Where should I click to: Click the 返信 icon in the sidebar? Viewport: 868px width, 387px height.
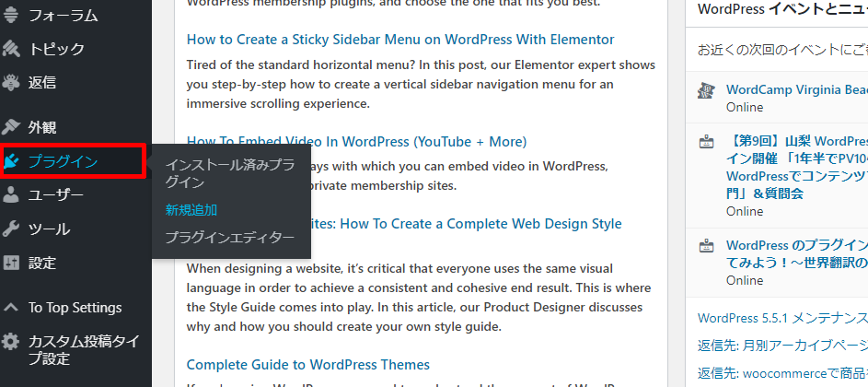click(x=11, y=82)
